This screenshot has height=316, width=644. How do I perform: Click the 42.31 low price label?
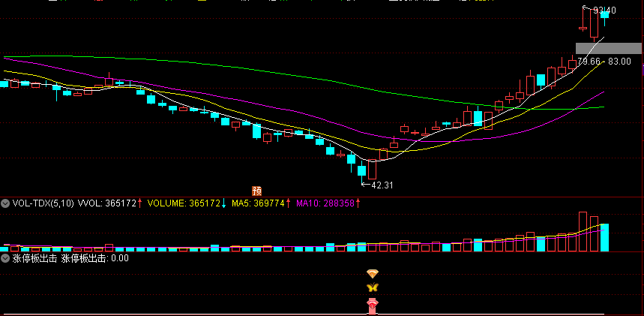click(x=382, y=185)
